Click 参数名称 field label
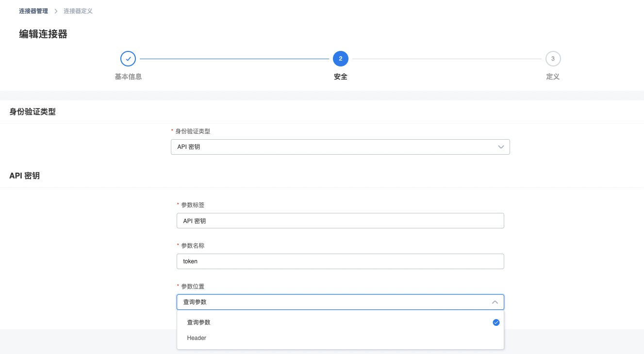Viewport: 644px width, 354px height. [x=193, y=246]
